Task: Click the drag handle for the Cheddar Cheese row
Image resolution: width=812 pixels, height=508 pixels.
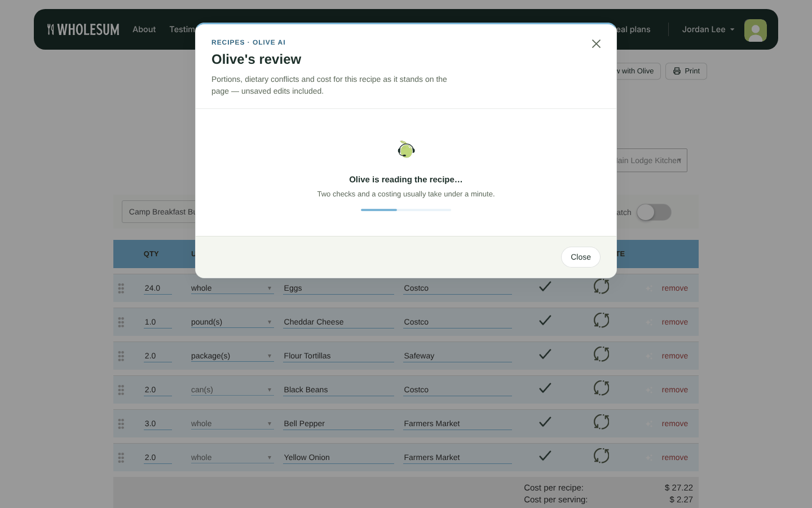Action: (121, 322)
